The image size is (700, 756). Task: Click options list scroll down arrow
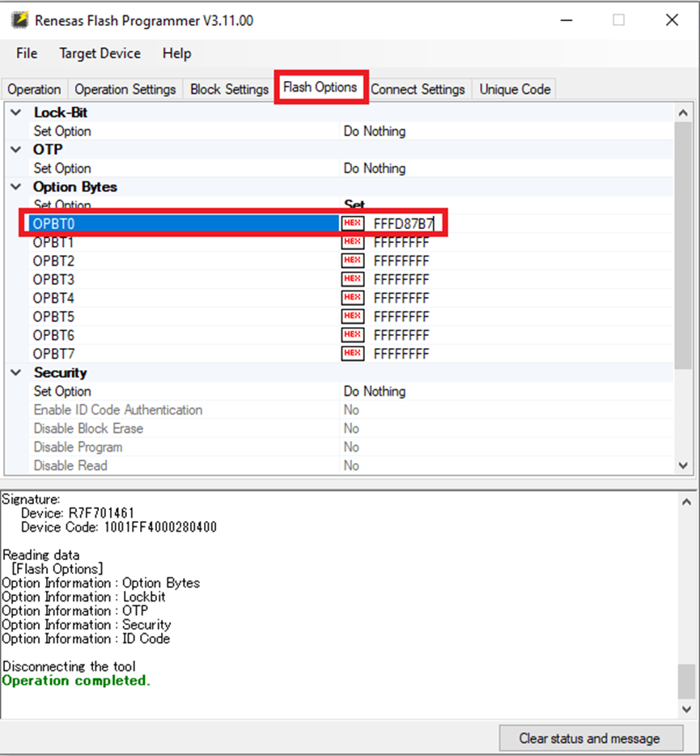(x=683, y=465)
